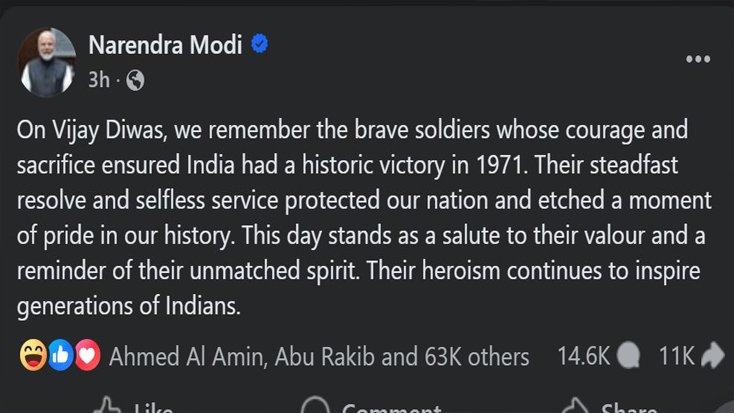Click the Vijay Diwas post text
734x413 pixels.
(x=366, y=218)
